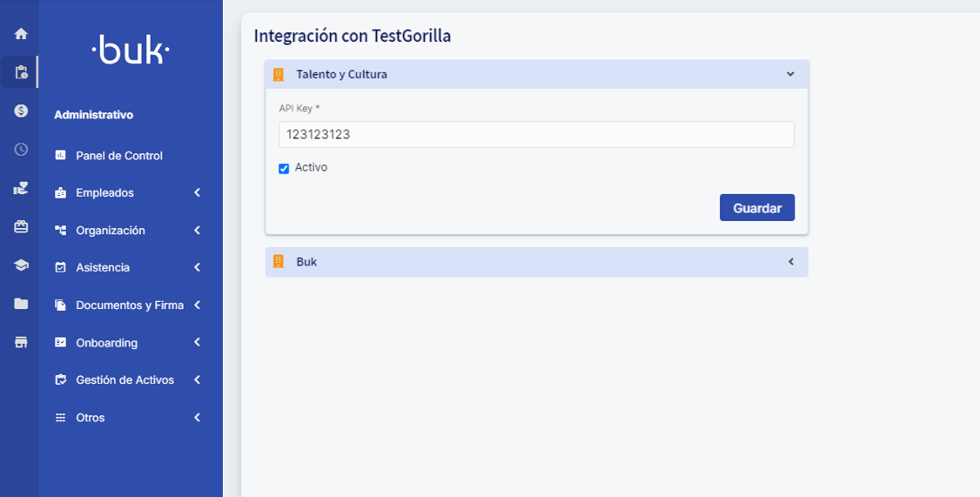The height and width of the screenshot is (497, 980).
Task: Open the graduation cap training icon
Action: coord(21,265)
